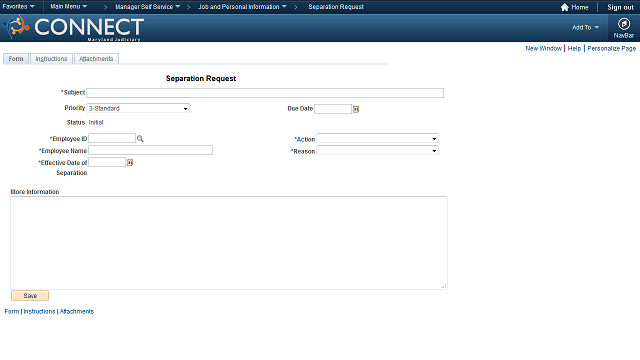
Task: Click the bottom Instructions link
Action: tap(39, 311)
